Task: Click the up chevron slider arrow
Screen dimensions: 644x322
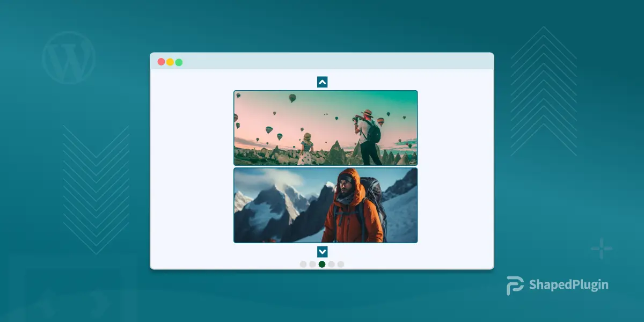Action: (322, 82)
